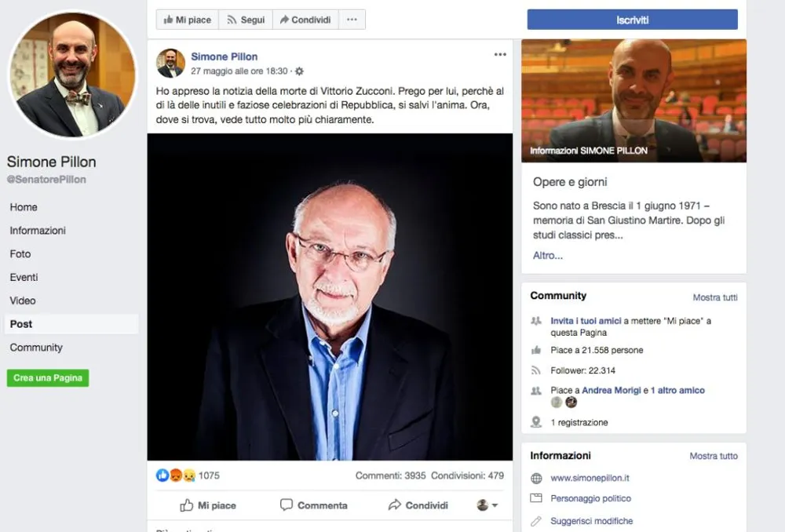Click the Suggerisci modifiche pencil icon
785x532 pixels.
pos(536,521)
